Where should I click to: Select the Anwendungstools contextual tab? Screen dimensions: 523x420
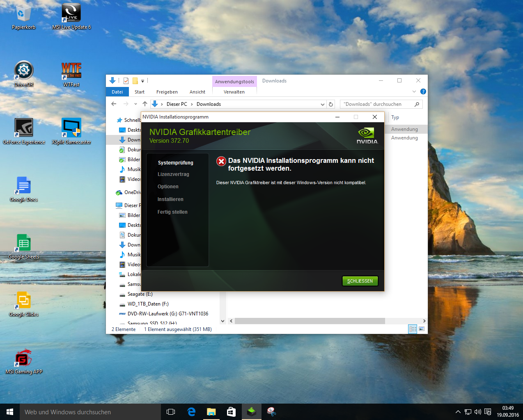(234, 81)
